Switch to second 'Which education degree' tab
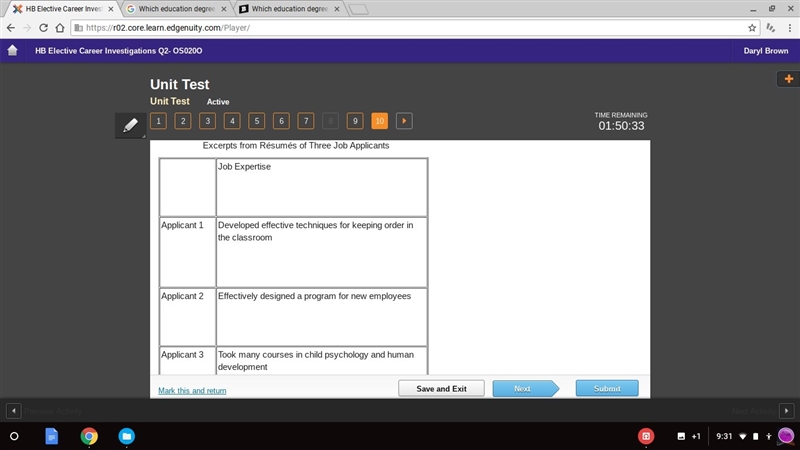This screenshot has height=450, width=800. 290,9
